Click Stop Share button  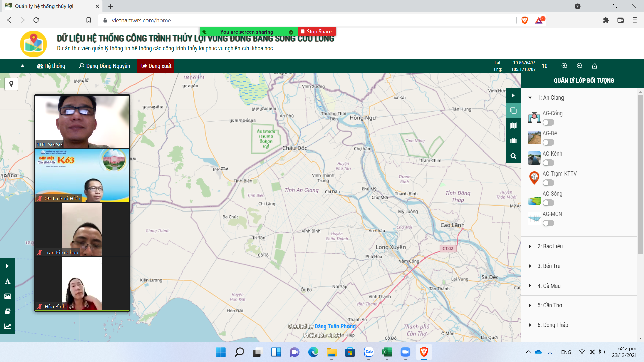pyautogui.click(x=316, y=32)
